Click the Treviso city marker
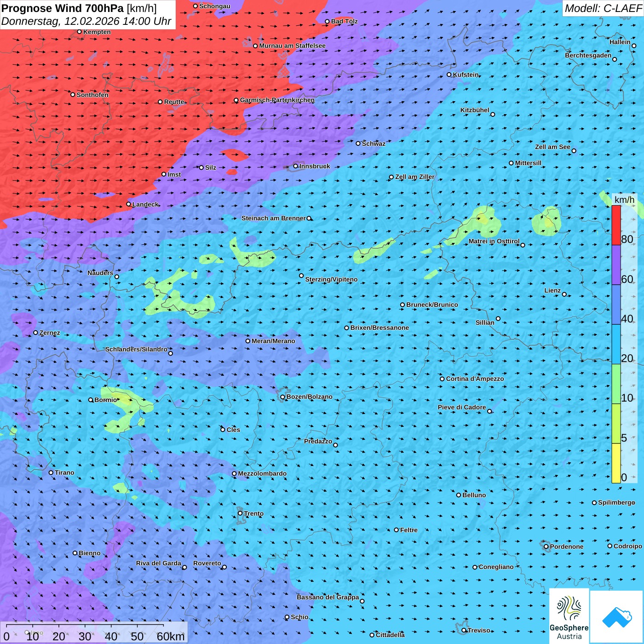Image resolution: width=644 pixels, height=644 pixels. [x=464, y=630]
